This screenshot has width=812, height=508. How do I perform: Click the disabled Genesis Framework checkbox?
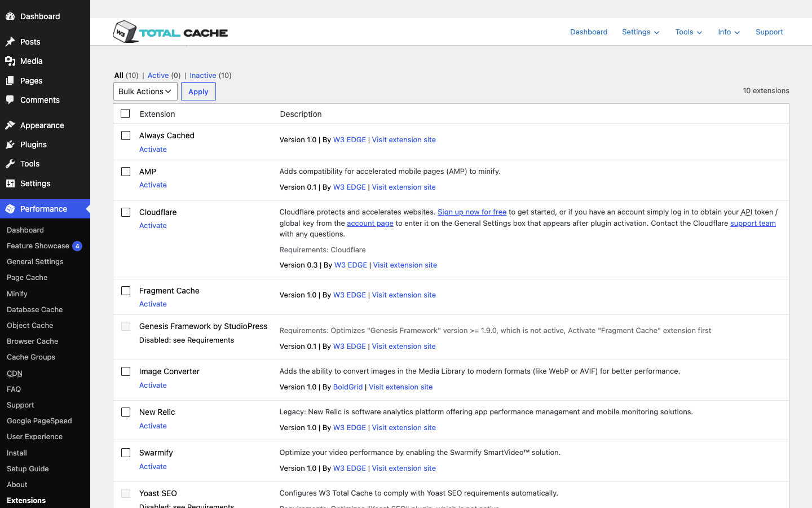tap(126, 326)
